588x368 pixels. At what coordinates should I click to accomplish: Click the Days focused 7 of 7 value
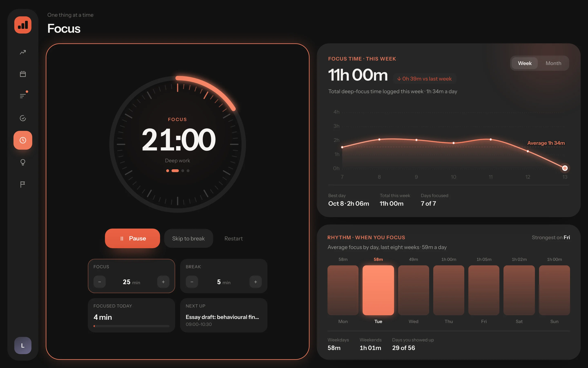click(428, 203)
